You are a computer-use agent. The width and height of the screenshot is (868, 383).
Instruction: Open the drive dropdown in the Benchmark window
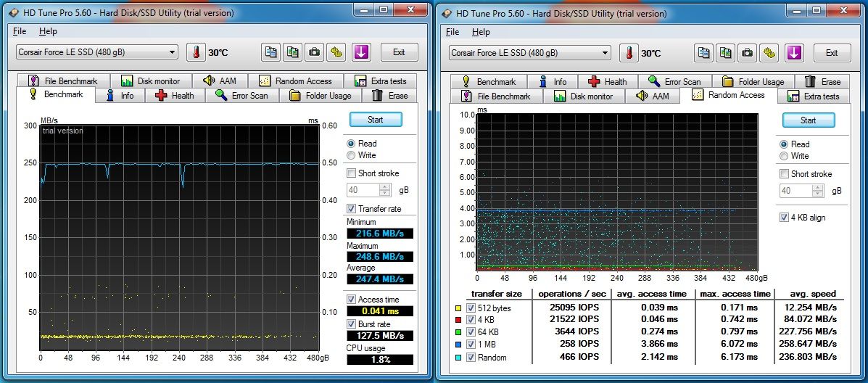coord(171,52)
